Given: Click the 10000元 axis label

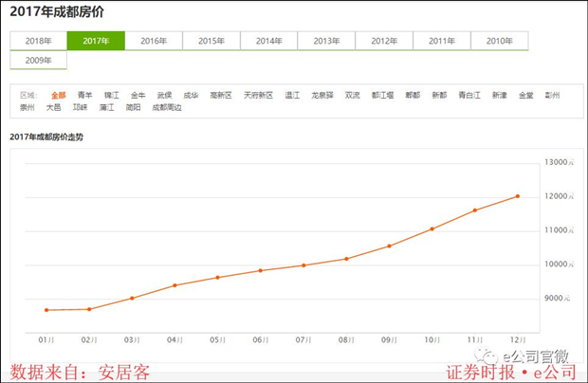Looking at the screenshot, I should point(560,264).
